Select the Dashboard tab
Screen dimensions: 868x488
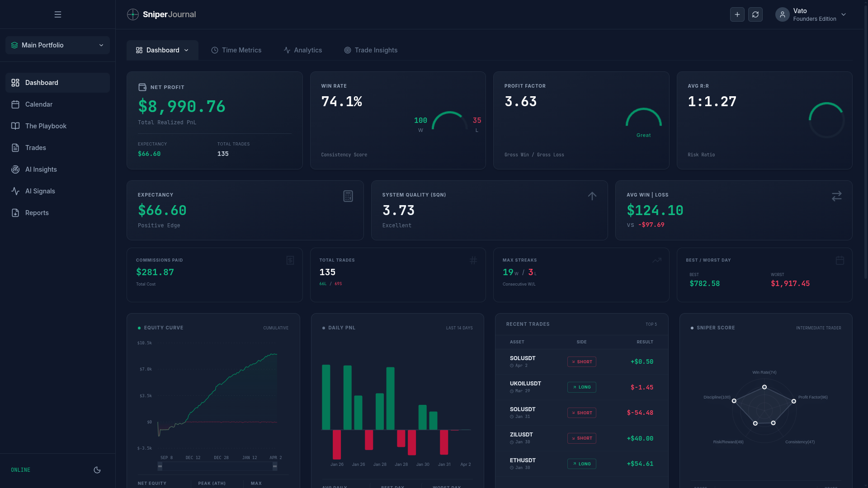click(x=162, y=50)
